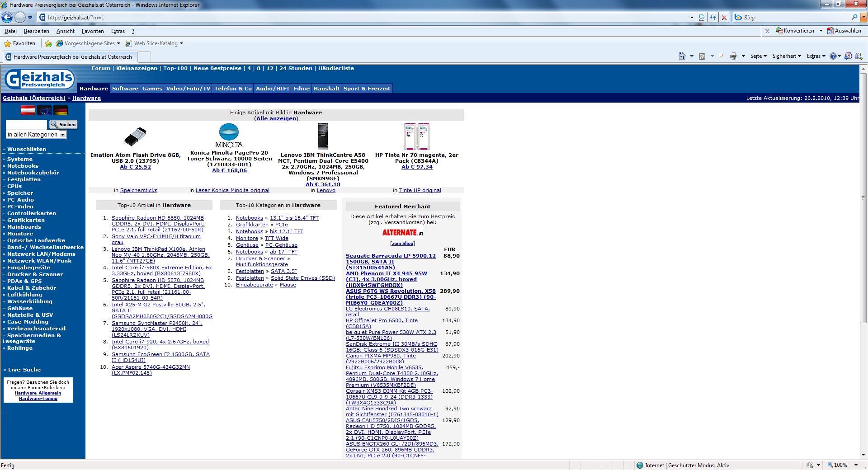This screenshot has width=868, height=470.
Task: Open the Web Slice-Katalog dropdown
Action: tap(154, 43)
